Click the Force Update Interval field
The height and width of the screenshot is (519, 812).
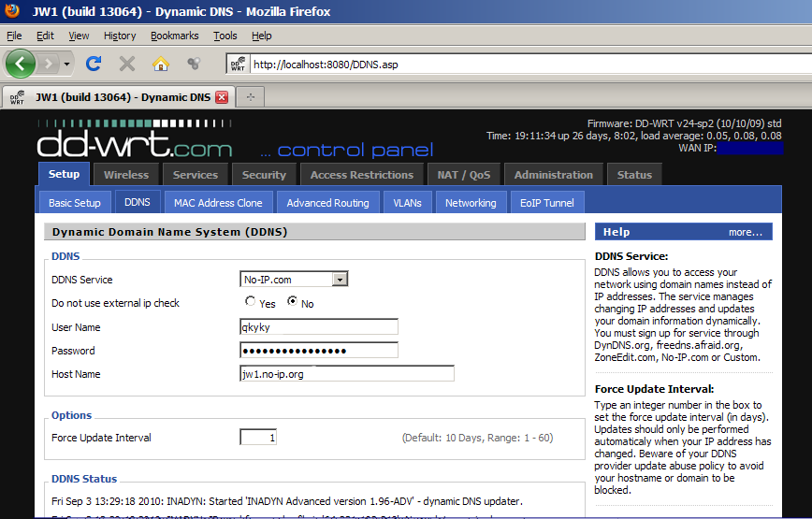tap(258, 438)
